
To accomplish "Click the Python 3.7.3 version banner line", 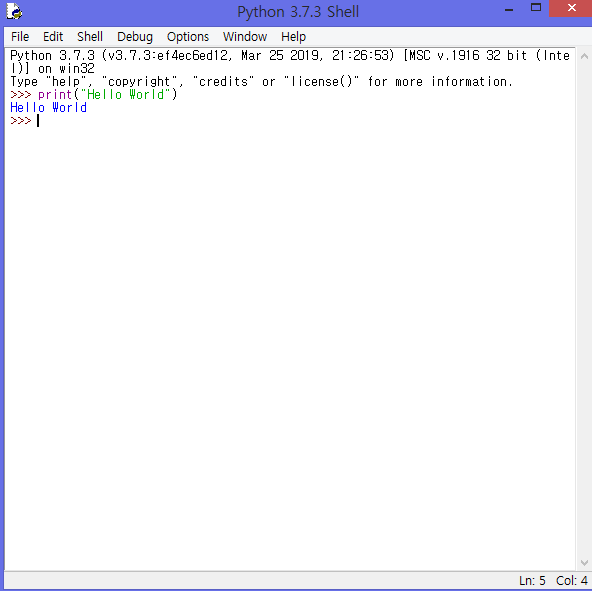I will (290, 56).
